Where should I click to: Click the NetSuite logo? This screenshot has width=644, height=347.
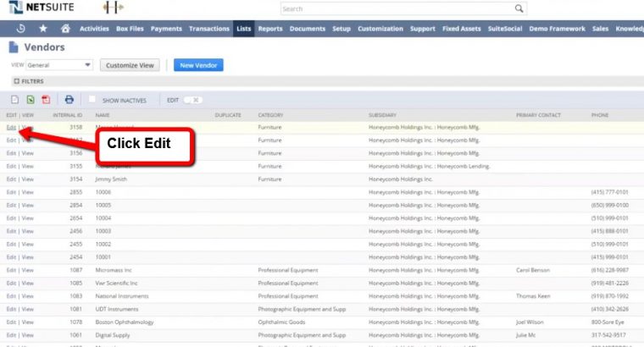42,8
